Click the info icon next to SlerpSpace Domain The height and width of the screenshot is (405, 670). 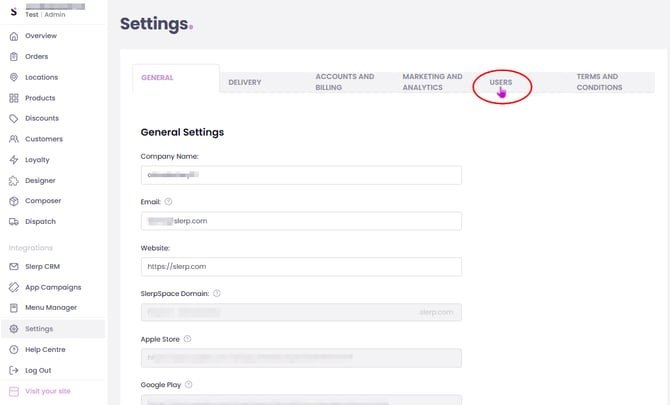[x=217, y=293]
